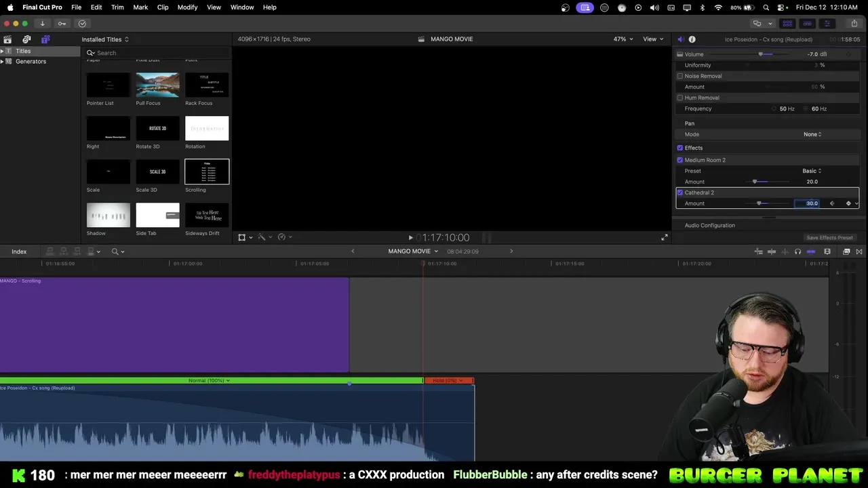The width and height of the screenshot is (868, 488).
Task: Open the File menu
Action: pos(77,7)
